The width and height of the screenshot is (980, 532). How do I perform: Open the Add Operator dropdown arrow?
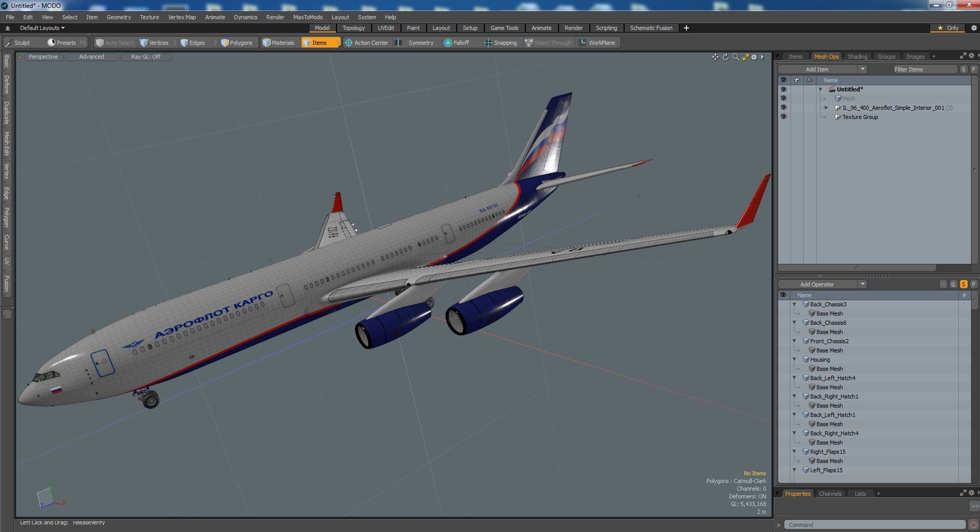[863, 284]
